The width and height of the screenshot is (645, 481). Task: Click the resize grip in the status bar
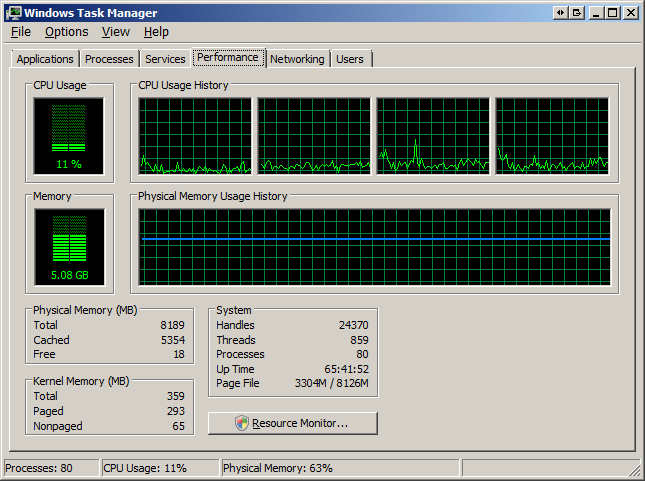tap(635, 471)
